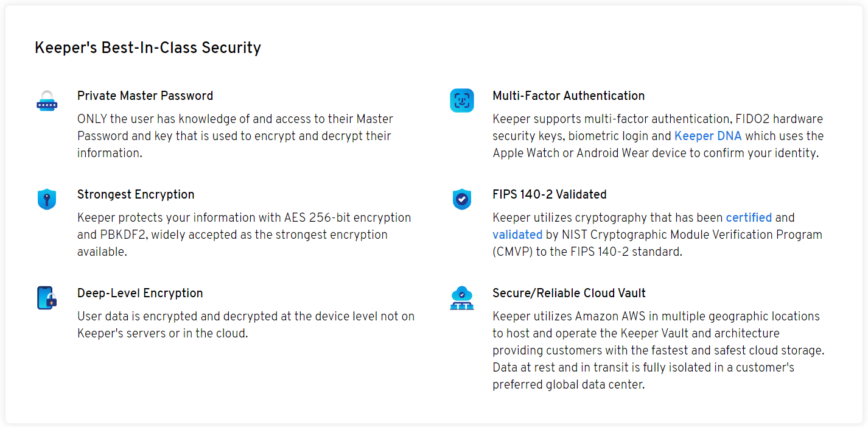This screenshot has width=868, height=427.
Task: Click the Keeper's Best-In-Class Security heading
Action: point(148,48)
